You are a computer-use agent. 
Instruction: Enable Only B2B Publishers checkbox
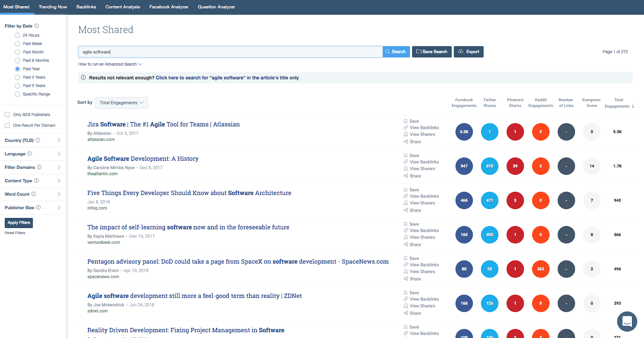7,115
